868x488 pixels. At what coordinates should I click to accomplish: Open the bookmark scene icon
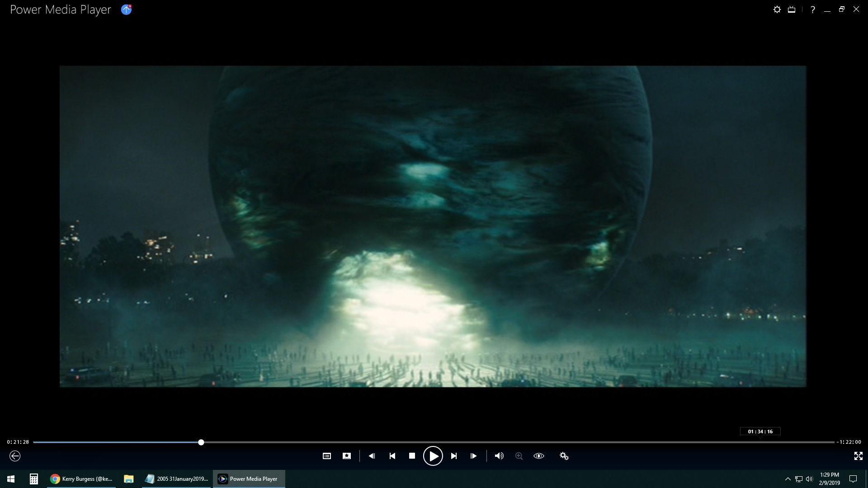coord(347,456)
